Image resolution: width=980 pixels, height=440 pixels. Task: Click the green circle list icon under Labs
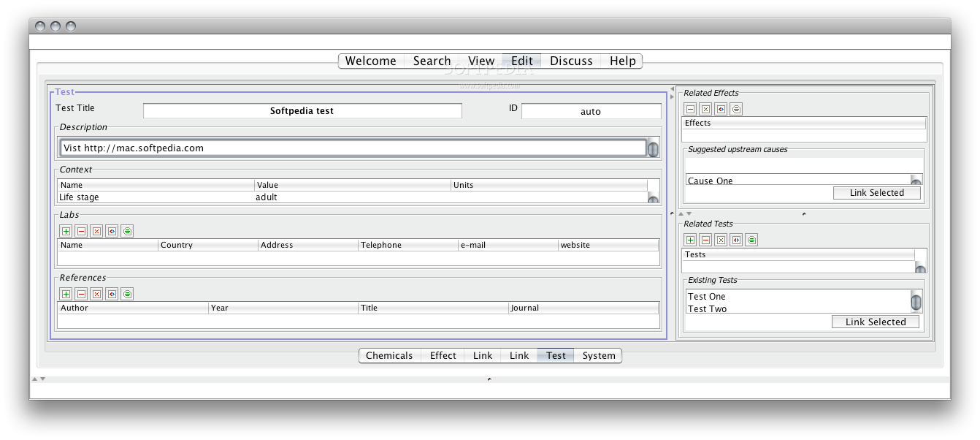(x=127, y=231)
